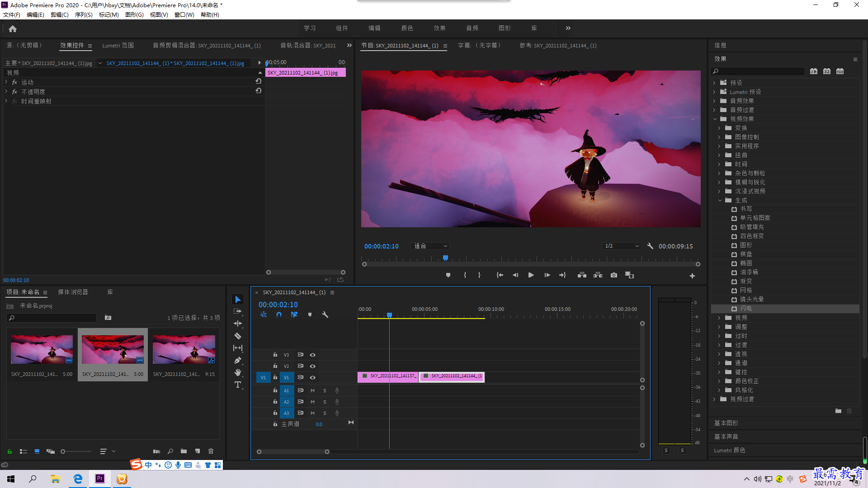Click the timeline horizontal zoom scrollbar
The width and height of the screenshot is (868, 488).
click(x=293, y=452)
